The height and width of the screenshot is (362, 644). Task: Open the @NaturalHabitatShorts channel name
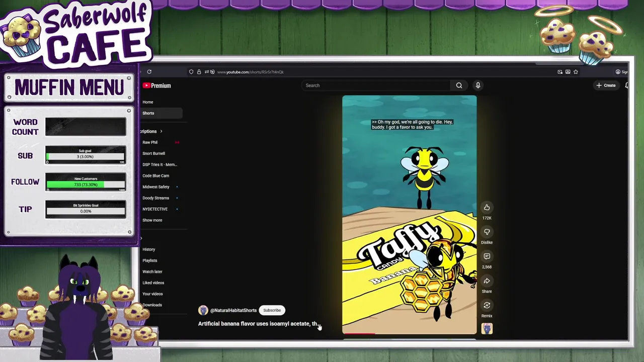click(233, 310)
